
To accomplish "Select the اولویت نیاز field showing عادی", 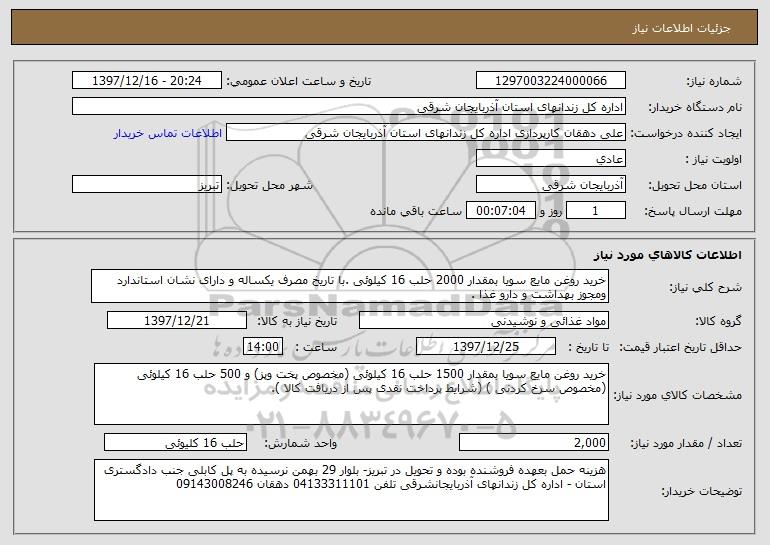I will [x=551, y=159].
